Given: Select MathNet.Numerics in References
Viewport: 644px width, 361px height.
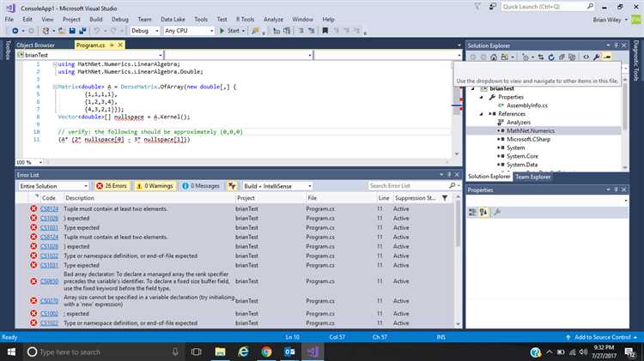Looking at the screenshot, I should pos(531,131).
